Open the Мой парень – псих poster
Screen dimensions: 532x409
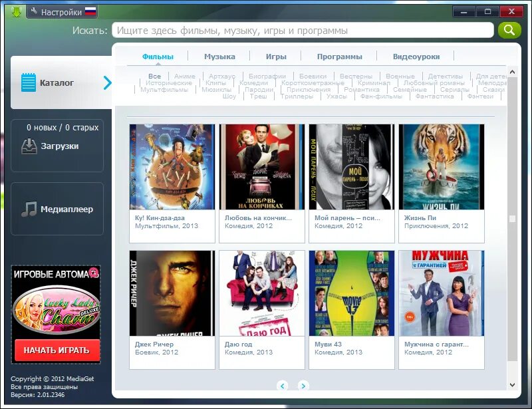pos(352,167)
